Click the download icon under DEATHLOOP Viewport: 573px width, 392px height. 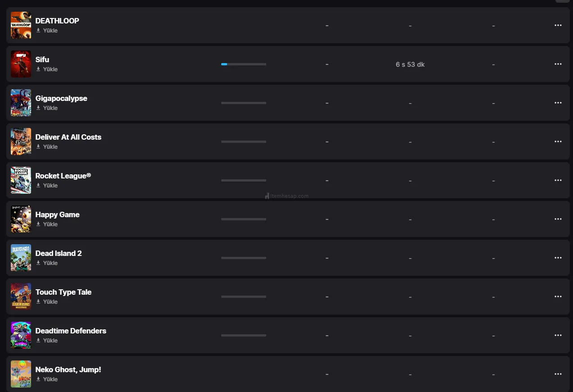click(38, 31)
